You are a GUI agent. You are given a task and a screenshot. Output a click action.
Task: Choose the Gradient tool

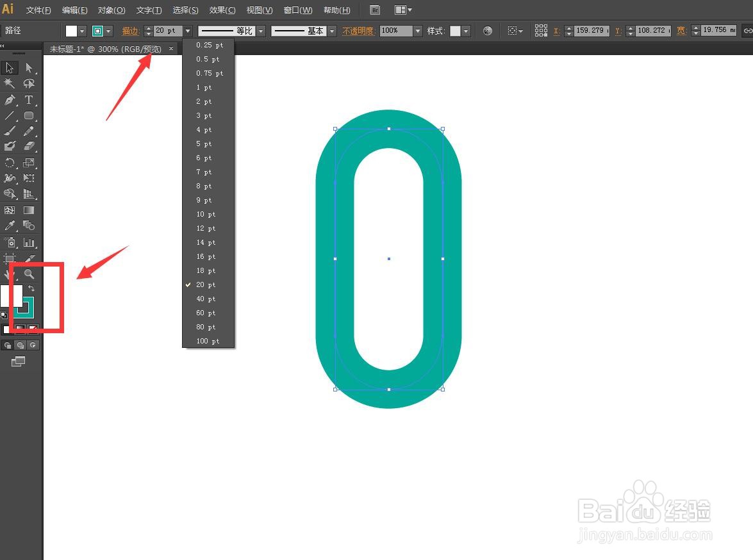tap(29, 210)
